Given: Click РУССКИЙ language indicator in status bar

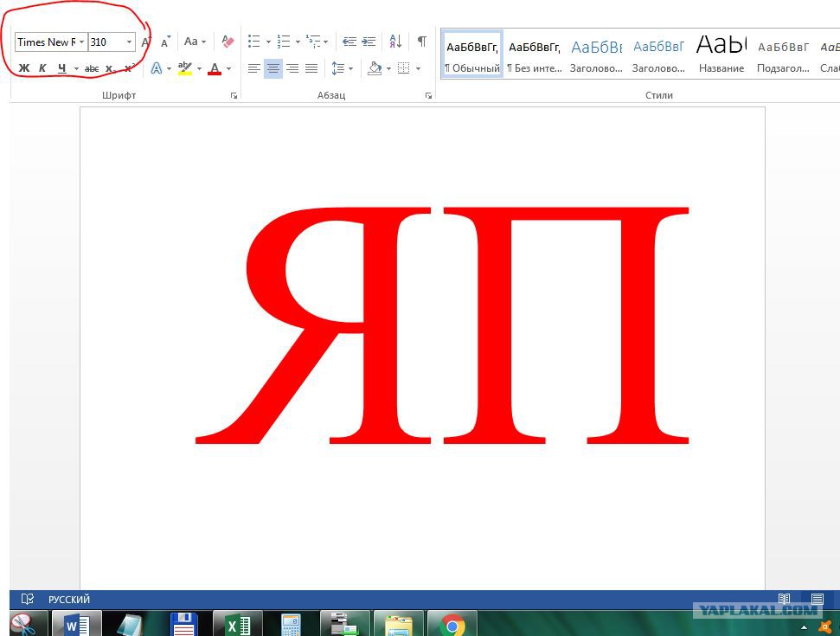Looking at the screenshot, I should click(69, 599).
